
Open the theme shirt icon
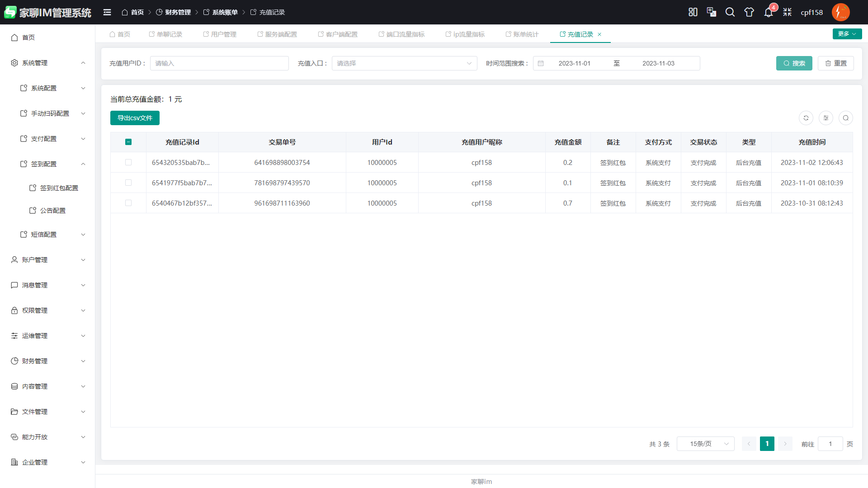[x=749, y=12]
